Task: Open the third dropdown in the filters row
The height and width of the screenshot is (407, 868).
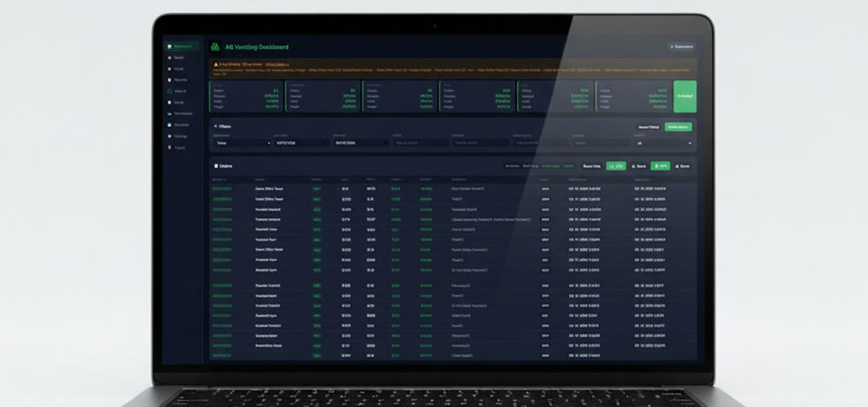Action: pos(361,142)
